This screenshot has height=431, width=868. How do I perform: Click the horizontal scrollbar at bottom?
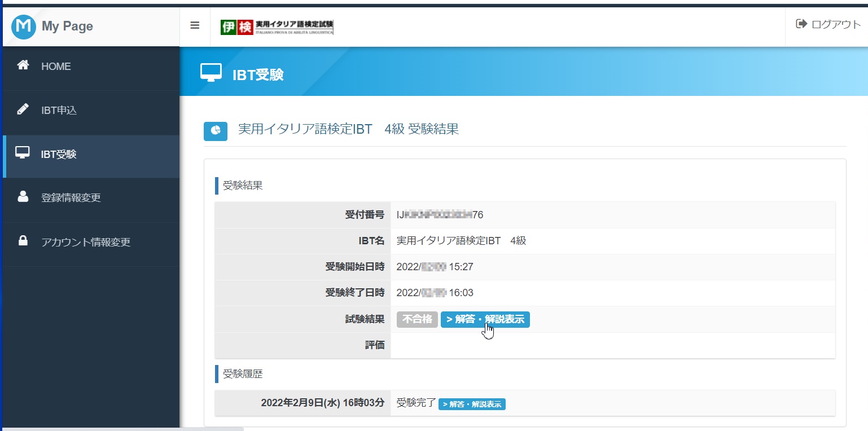[x=123, y=429]
